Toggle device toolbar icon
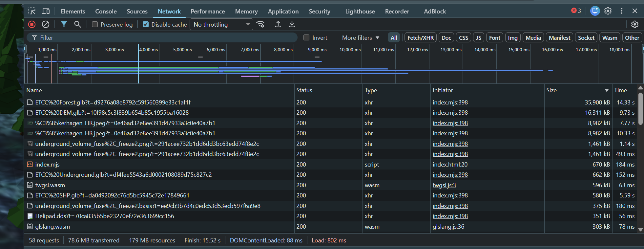Screen dimensions: 644x249 [46, 11]
